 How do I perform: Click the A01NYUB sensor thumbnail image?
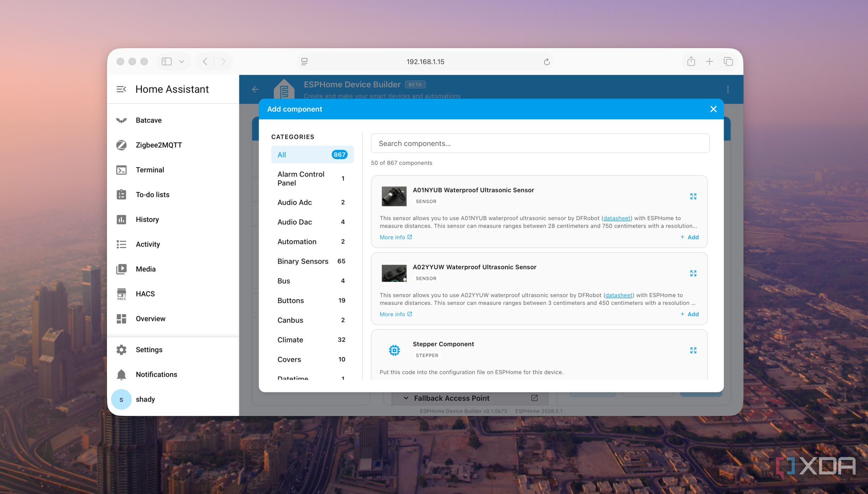coord(394,196)
